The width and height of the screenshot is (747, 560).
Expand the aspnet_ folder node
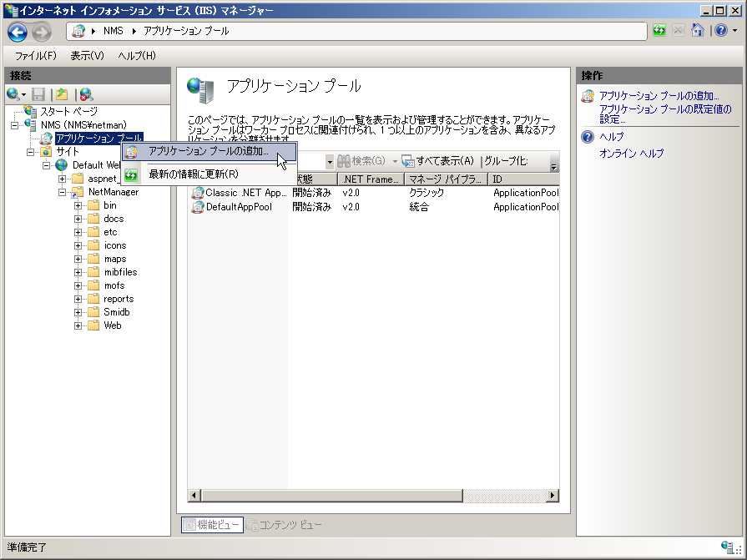[62, 179]
